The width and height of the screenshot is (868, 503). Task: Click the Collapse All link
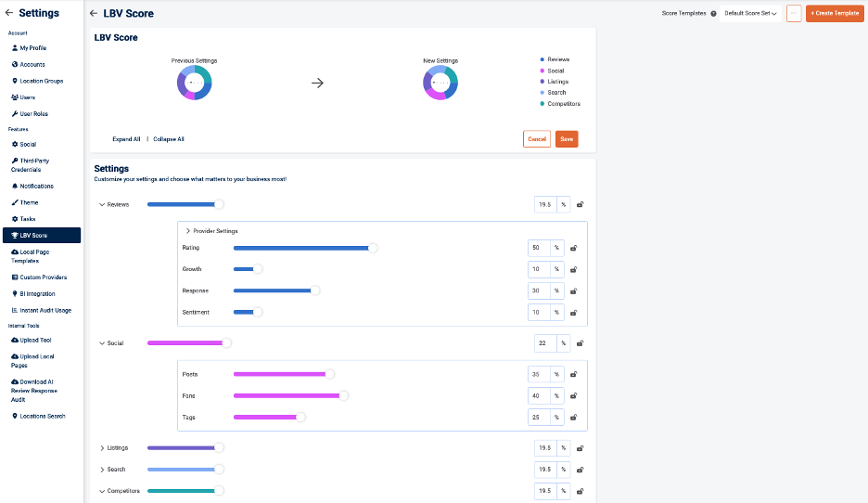(x=169, y=139)
